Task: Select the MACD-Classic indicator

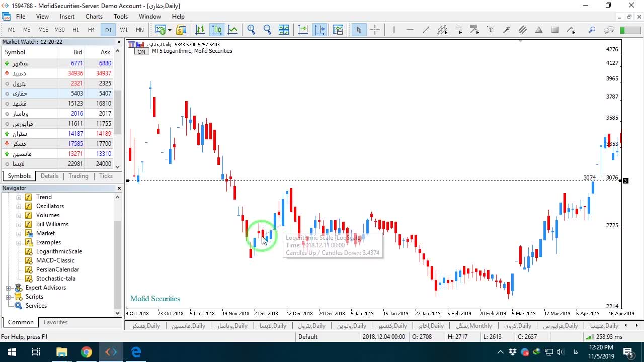Action: (55, 260)
